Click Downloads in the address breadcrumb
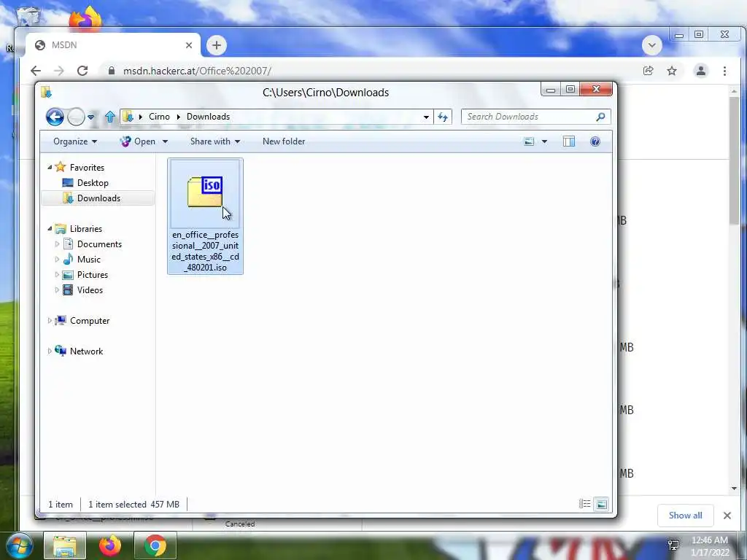Image resolution: width=747 pixels, height=560 pixels. tap(208, 117)
